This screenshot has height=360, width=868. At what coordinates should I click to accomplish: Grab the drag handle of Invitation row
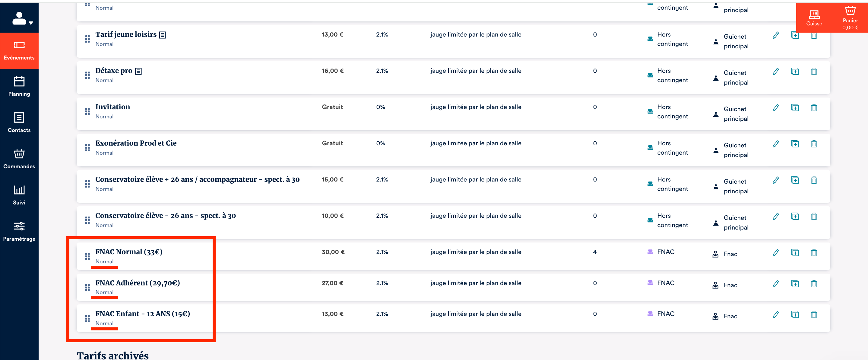click(87, 111)
